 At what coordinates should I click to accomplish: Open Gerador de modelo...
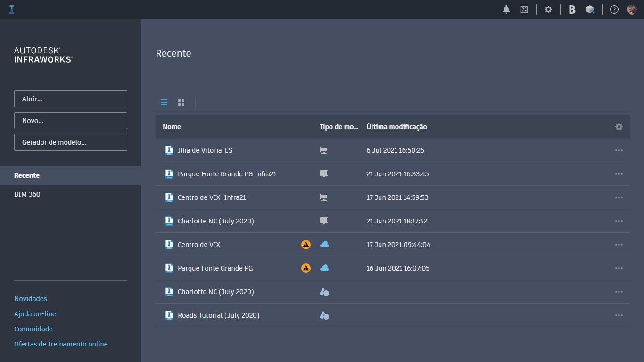click(71, 142)
